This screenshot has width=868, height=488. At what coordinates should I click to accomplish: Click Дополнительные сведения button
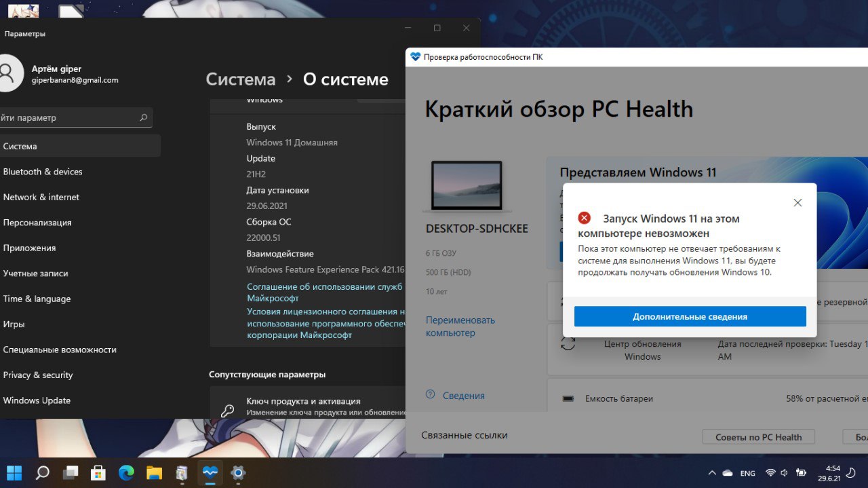pos(690,316)
